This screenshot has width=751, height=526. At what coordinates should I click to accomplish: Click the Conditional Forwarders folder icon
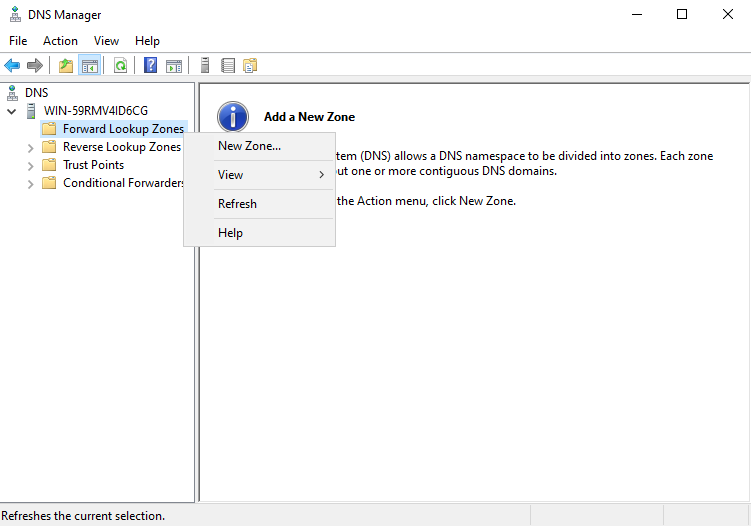point(49,183)
